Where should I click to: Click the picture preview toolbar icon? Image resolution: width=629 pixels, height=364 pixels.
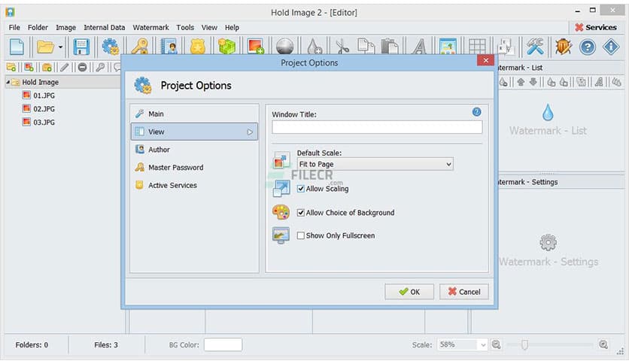click(x=448, y=47)
